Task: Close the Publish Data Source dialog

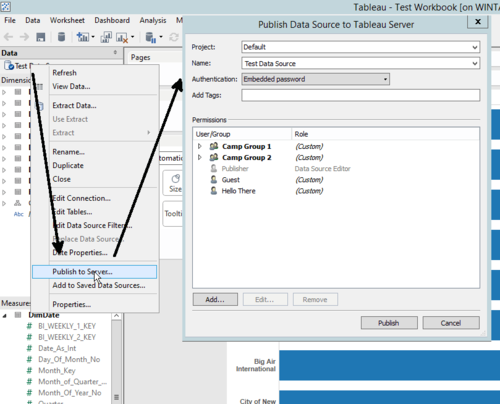Action: 478,22
